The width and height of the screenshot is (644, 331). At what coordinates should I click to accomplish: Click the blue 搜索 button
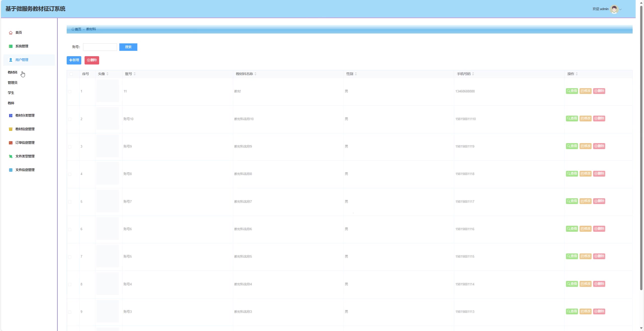pos(128,47)
